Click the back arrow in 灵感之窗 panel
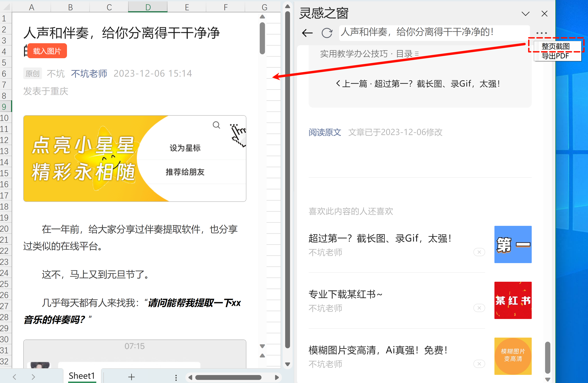The width and height of the screenshot is (588, 383). coord(307,33)
